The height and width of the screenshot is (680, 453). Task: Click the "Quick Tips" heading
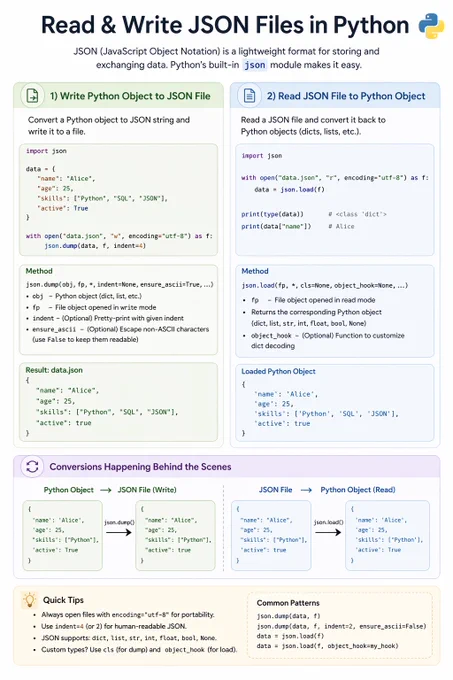click(63, 600)
